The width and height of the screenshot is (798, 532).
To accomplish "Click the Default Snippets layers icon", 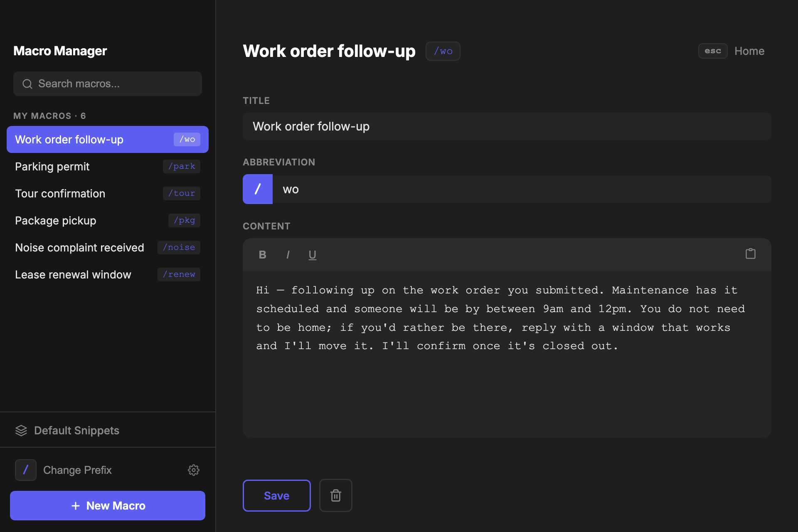I will point(21,431).
